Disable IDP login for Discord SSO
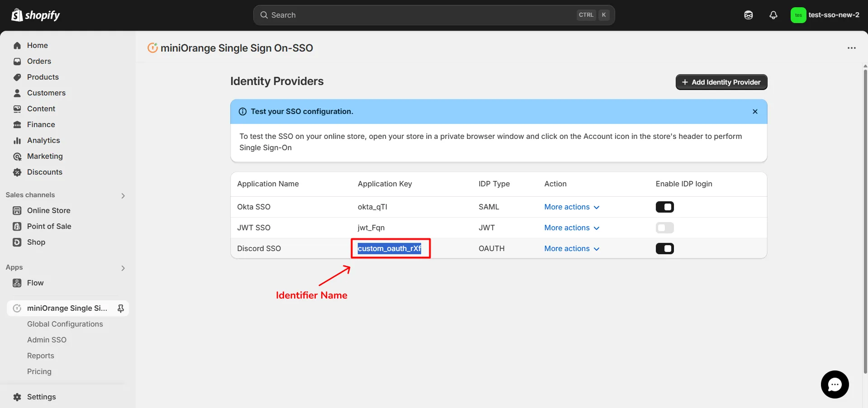The width and height of the screenshot is (868, 408). (664, 248)
